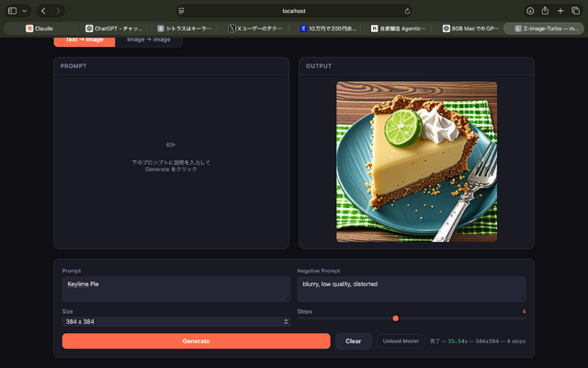Click the page menu icon in address bar
Screen dimensions: 588x368
pyautogui.click(x=182, y=10)
